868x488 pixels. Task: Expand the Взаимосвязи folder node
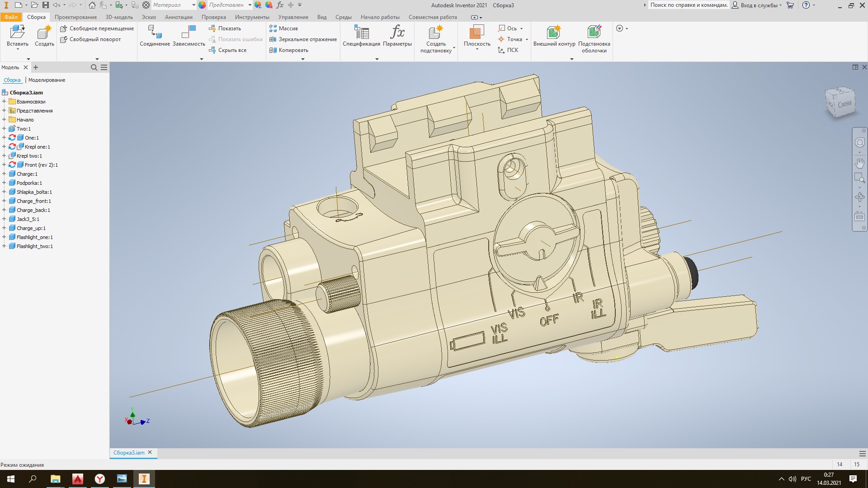(x=4, y=102)
